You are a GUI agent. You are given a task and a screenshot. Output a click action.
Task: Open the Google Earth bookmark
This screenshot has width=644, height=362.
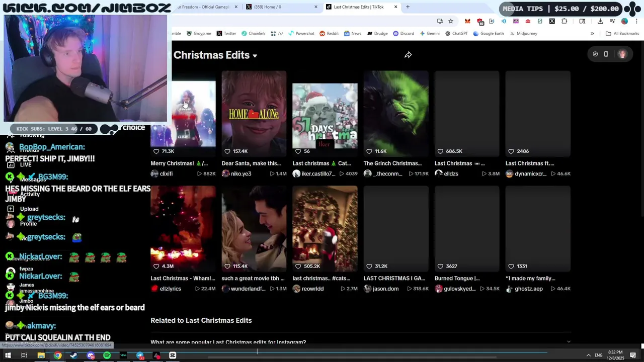point(488,34)
